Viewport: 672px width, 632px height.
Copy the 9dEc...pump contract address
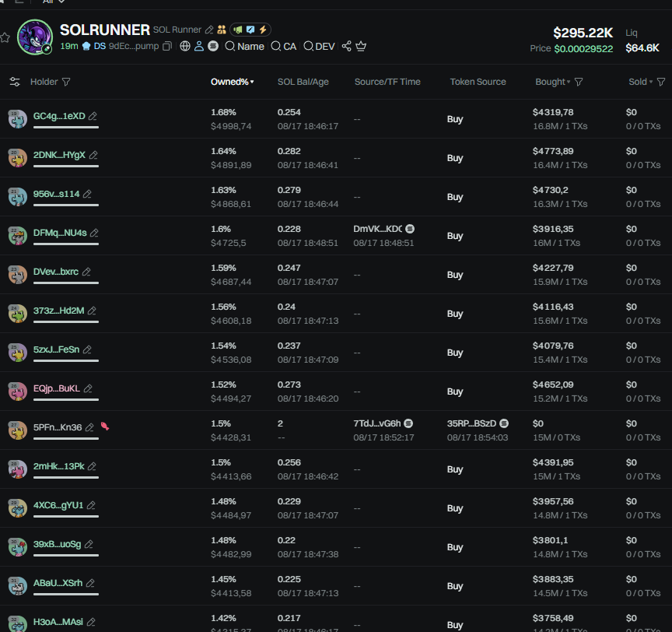coord(167,46)
